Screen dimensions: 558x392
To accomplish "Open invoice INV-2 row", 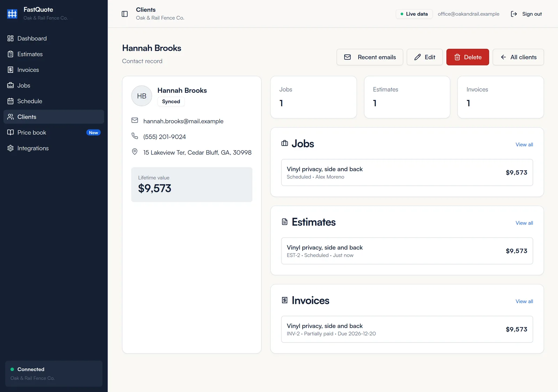I will 407,329.
